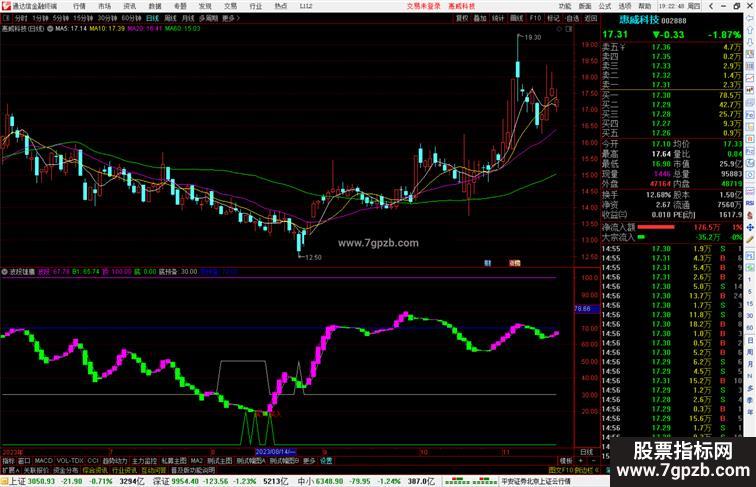Open the 热点 menu

coord(281,6)
